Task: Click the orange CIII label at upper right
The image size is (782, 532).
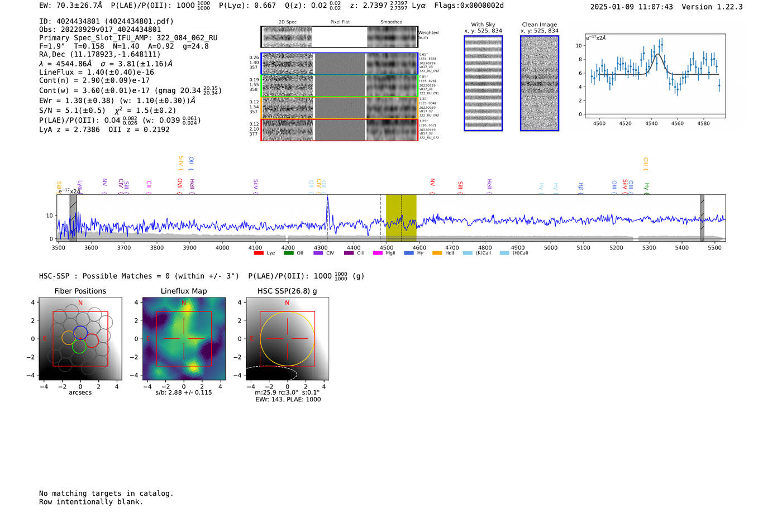Action: tap(646, 164)
